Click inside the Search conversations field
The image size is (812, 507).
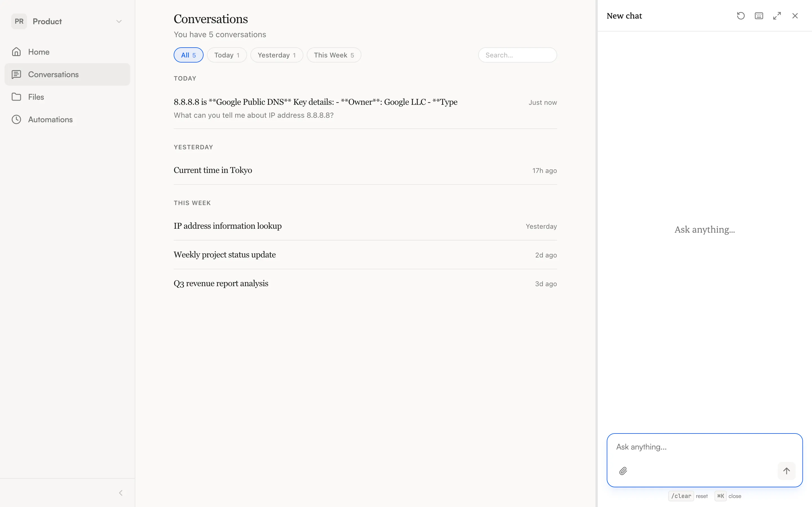tap(517, 55)
